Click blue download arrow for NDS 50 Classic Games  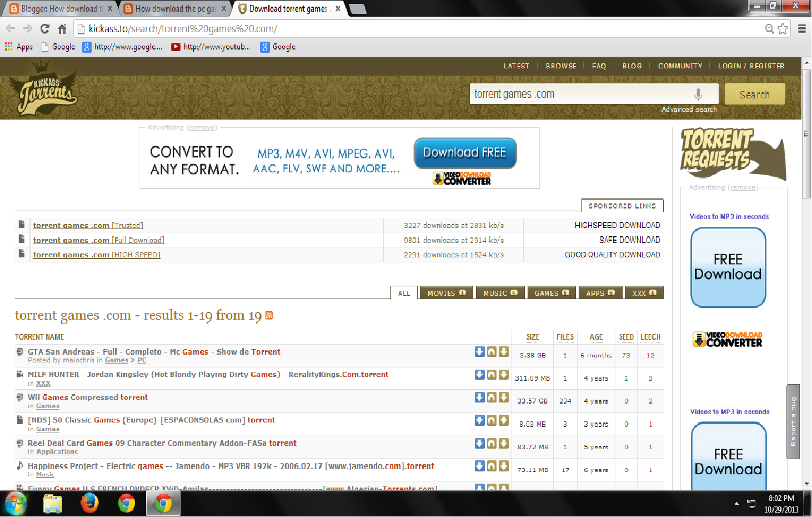(x=480, y=421)
